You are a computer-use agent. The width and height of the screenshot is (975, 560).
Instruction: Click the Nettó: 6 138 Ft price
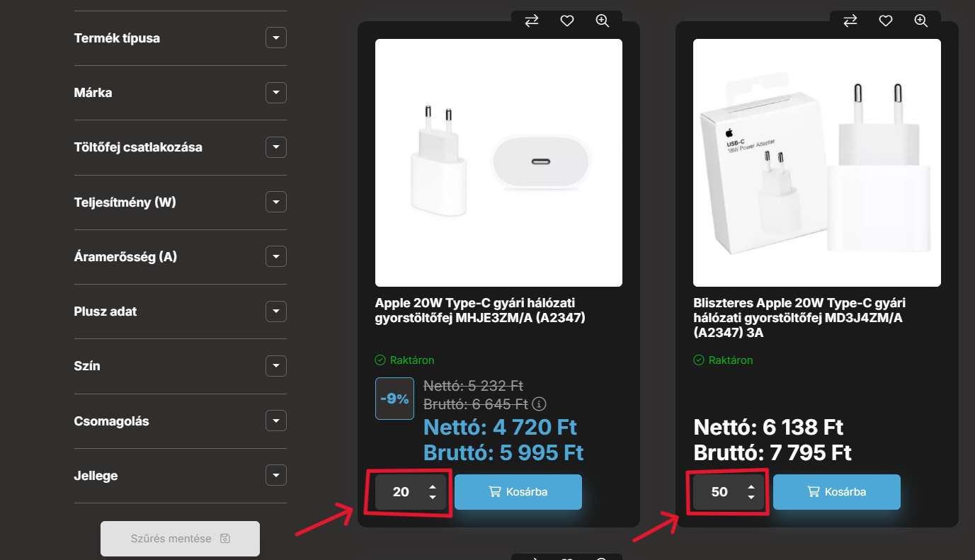point(768,428)
